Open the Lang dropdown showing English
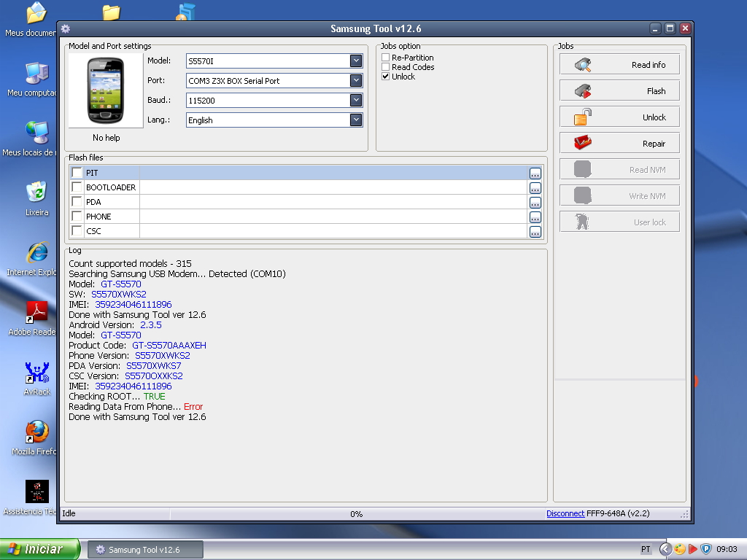 click(355, 120)
